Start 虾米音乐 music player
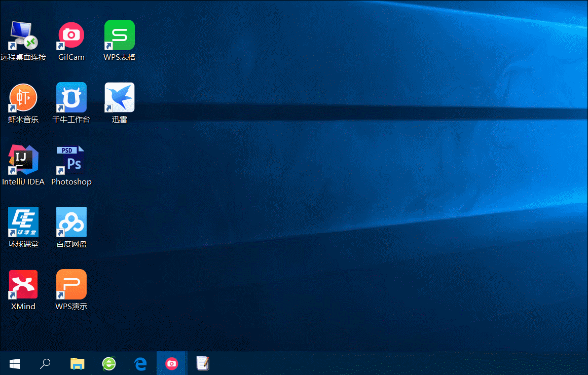 coord(23,97)
